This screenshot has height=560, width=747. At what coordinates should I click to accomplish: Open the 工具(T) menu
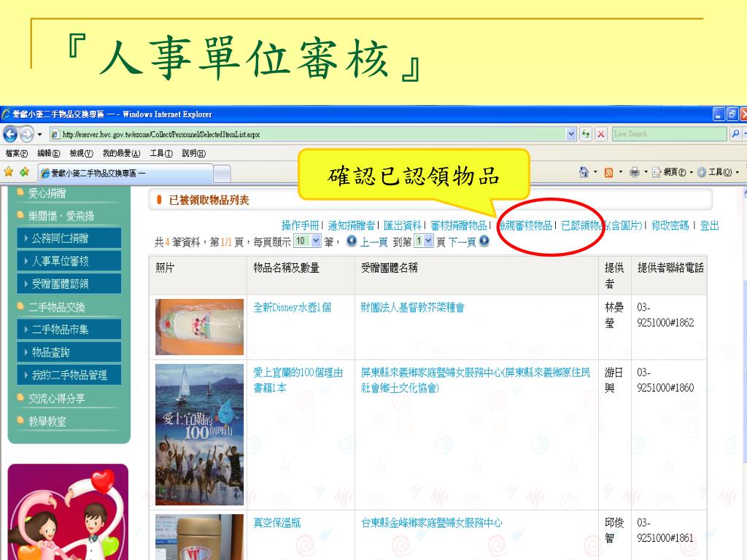click(x=161, y=153)
